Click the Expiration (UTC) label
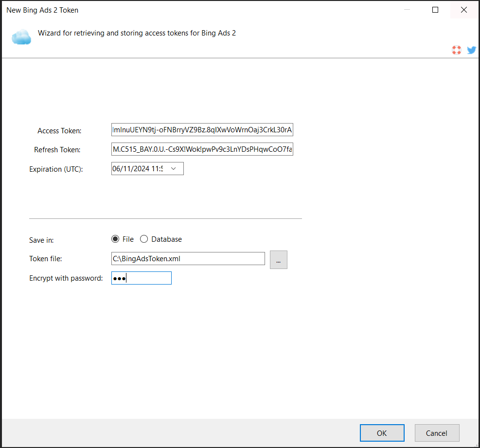Viewport: 480px width, 448px height. 56,169
